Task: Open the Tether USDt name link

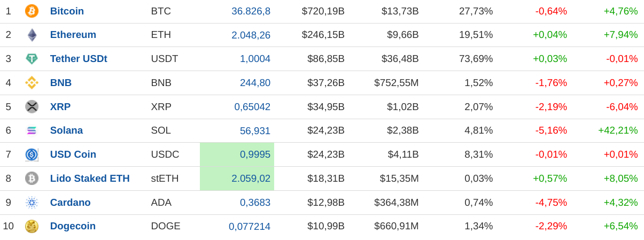Action: click(79, 59)
